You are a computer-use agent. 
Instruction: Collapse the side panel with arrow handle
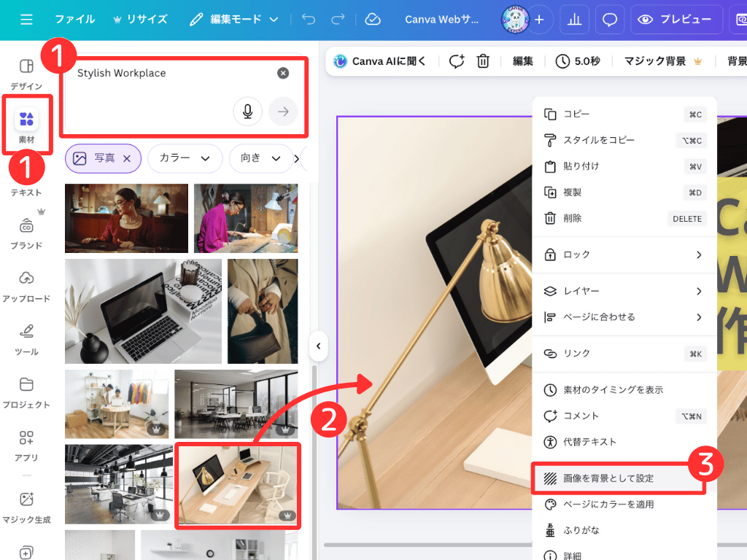[x=318, y=346]
